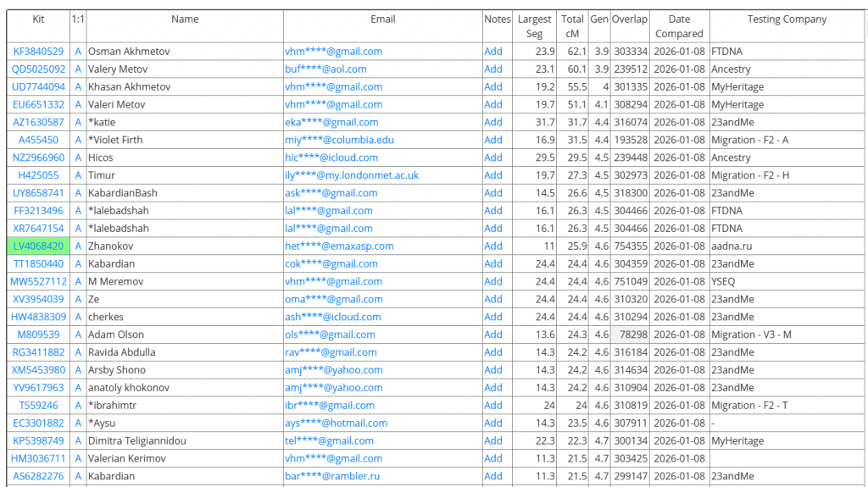Add a note for Valerian Kerimov

(x=493, y=459)
